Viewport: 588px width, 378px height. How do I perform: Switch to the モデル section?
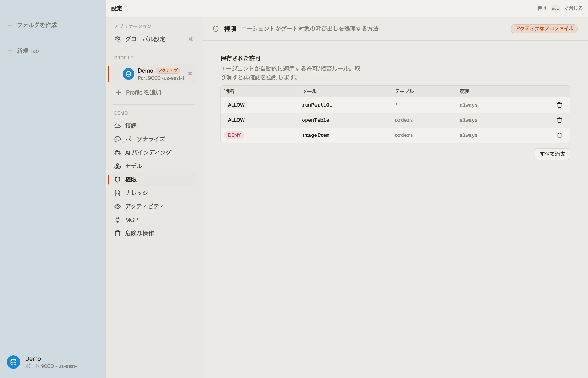[x=154, y=166]
